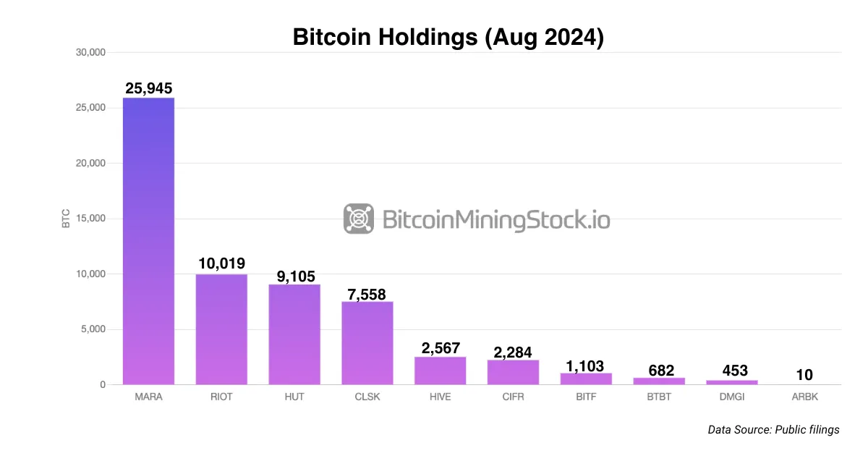
Task: Click the ARBK value label of 10
Action: 804,375
